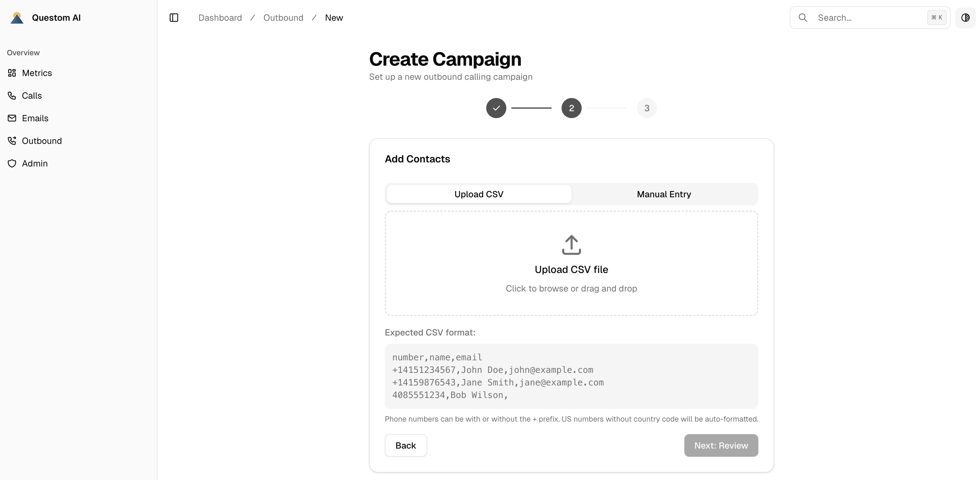Viewport: 980px width, 480px height.
Task: Open the Outbound breadcrumb
Action: (283, 18)
